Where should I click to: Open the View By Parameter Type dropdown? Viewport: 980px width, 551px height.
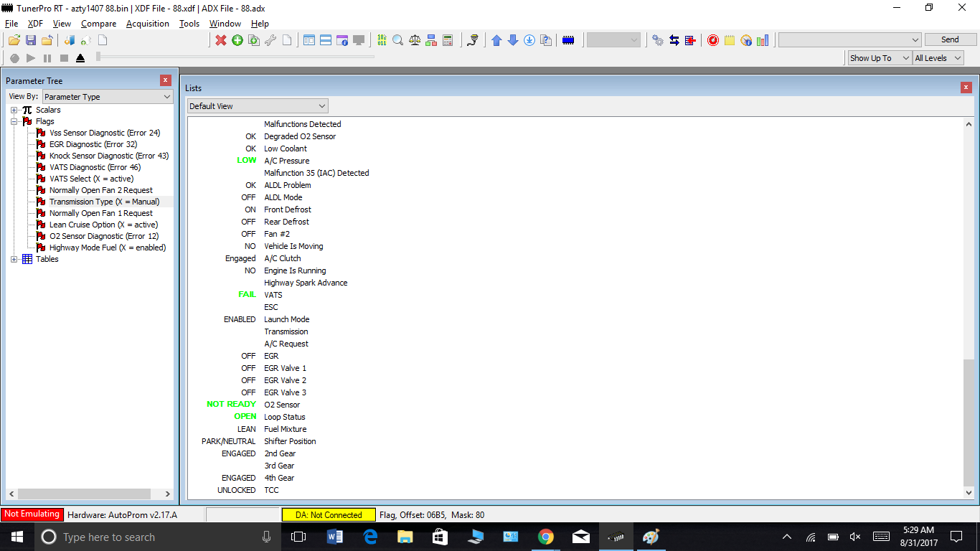pos(108,97)
